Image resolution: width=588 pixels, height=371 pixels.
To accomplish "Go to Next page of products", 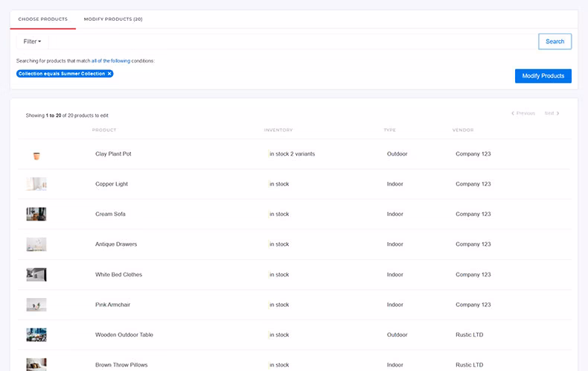I will coord(552,113).
